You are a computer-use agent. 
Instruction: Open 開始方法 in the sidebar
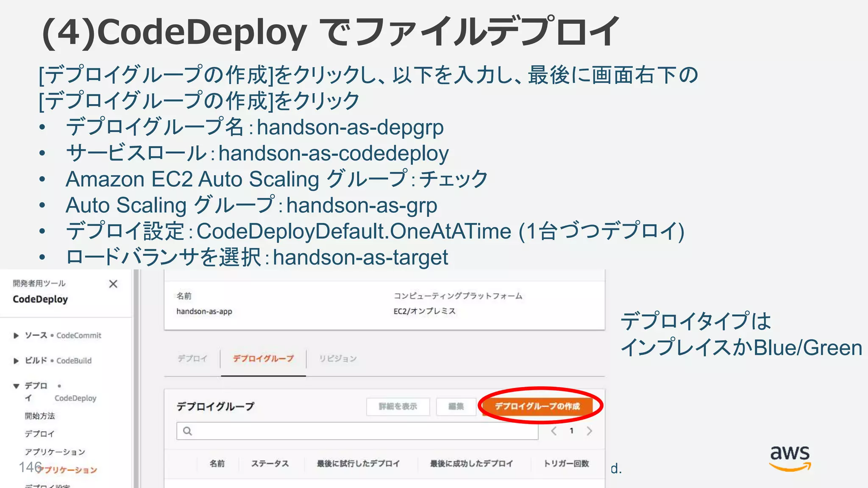click(x=40, y=416)
